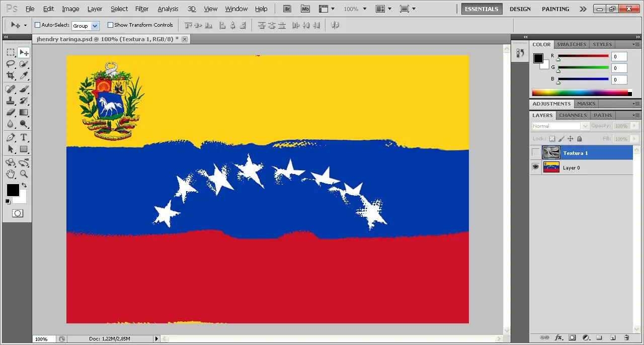Launch Adobe Bridge from Br icon

pyautogui.click(x=287, y=9)
